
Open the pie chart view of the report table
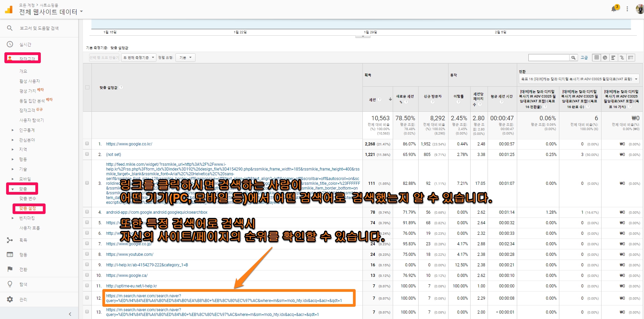605,57
